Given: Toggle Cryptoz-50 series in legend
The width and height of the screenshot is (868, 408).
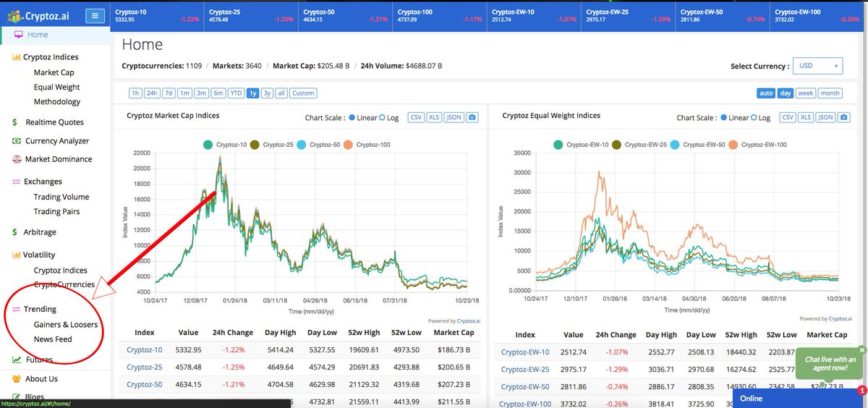Looking at the screenshot, I should [320, 145].
